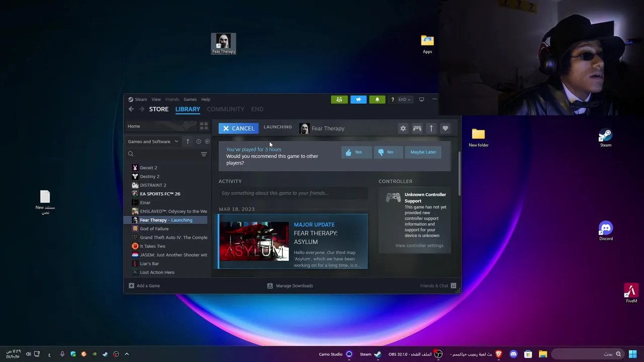
Task: Open the Games menu
Action: 190,100
